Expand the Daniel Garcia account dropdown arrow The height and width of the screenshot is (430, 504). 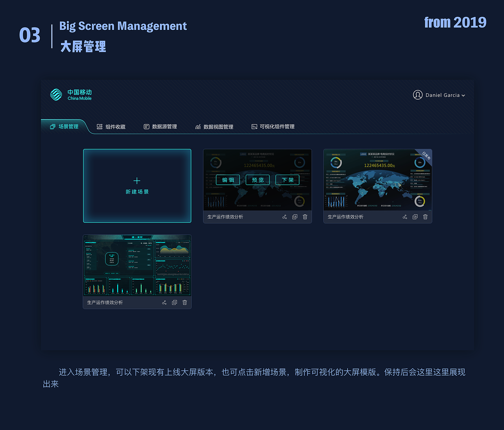pyautogui.click(x=463, y=96)
